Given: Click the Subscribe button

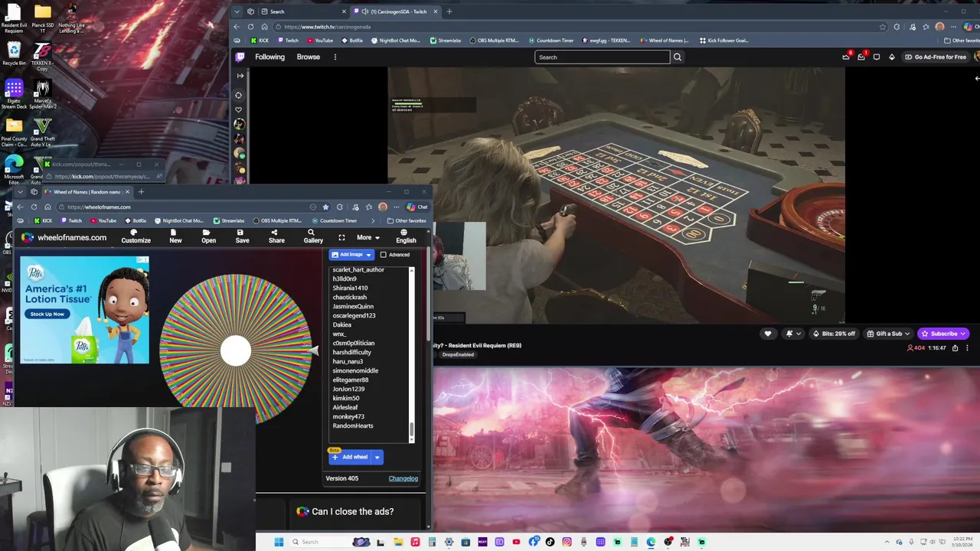Looking at the screenshot, I should click(943, 334).
